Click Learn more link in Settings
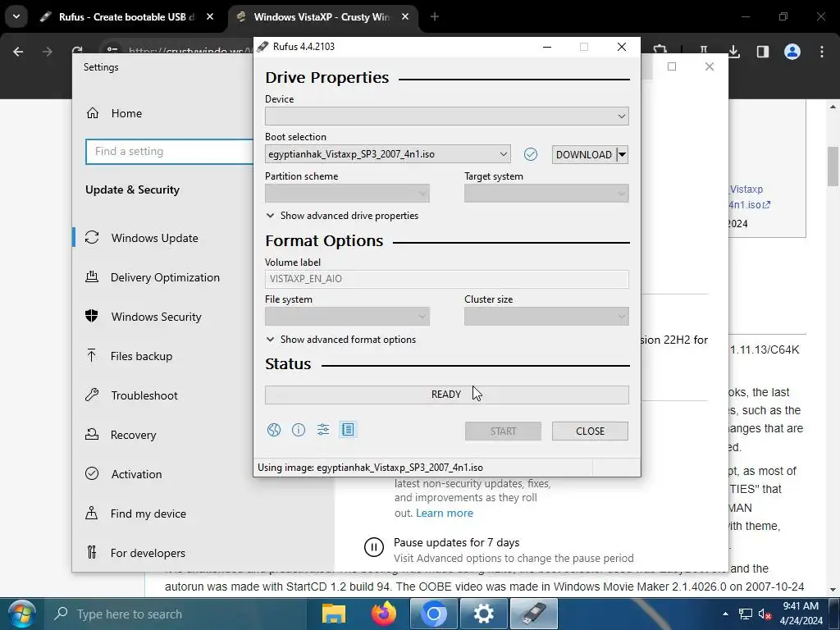This screenshot has height=630, width=840. click(444, 513)
